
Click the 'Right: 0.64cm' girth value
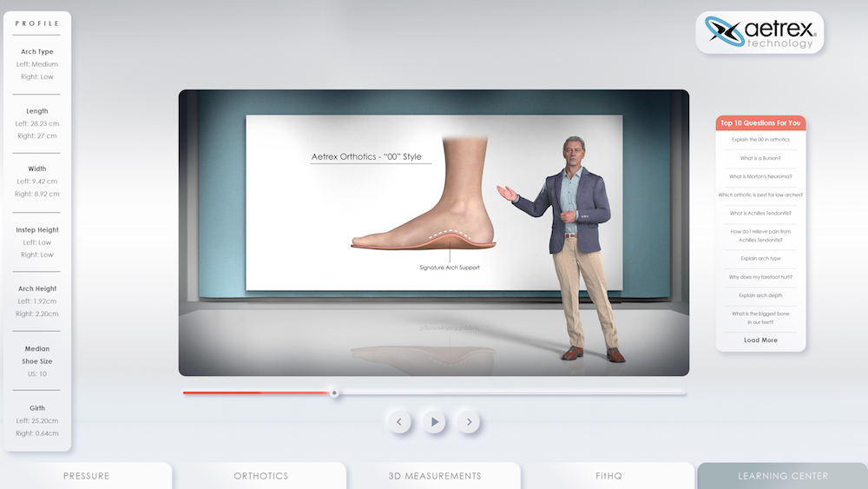point(37,433)
